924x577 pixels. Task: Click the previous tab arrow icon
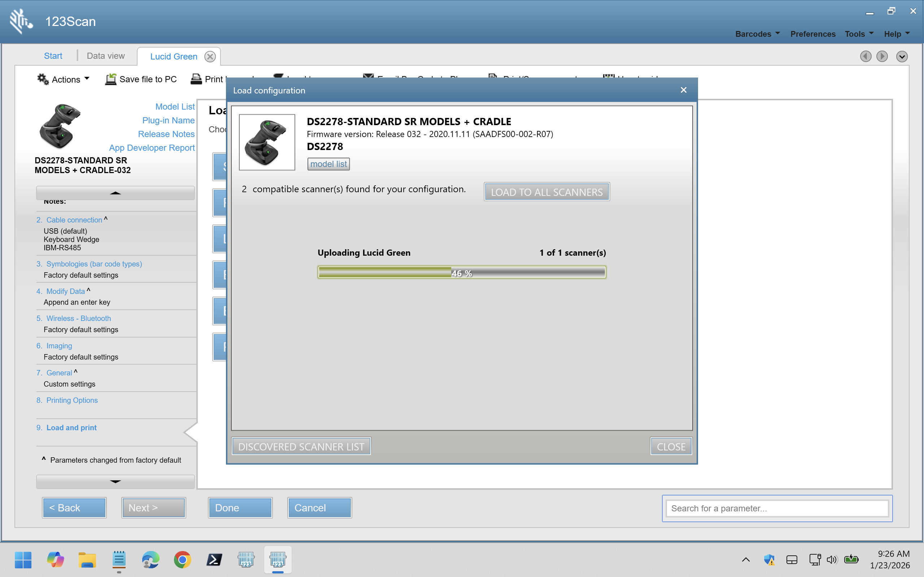point(866,57)
